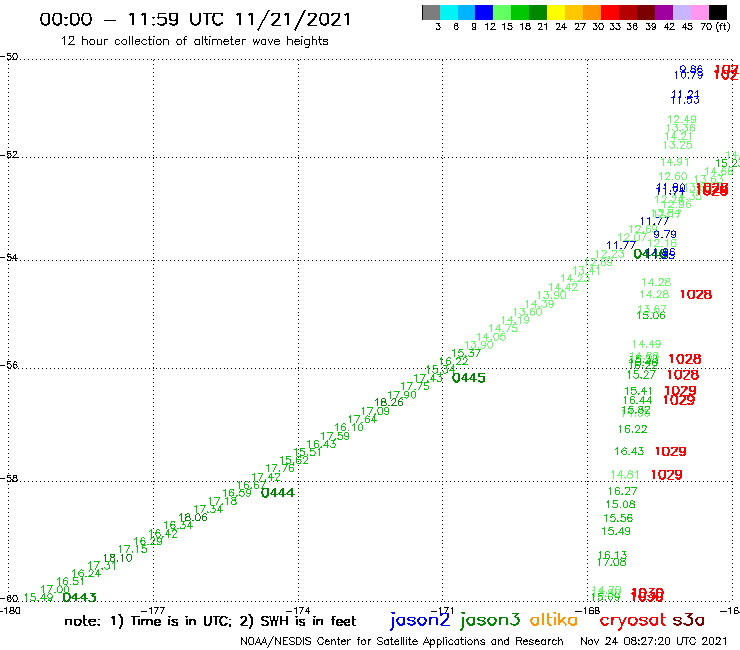Click the '12.60' wave height value
740x650 pixels.
point(673,176)
